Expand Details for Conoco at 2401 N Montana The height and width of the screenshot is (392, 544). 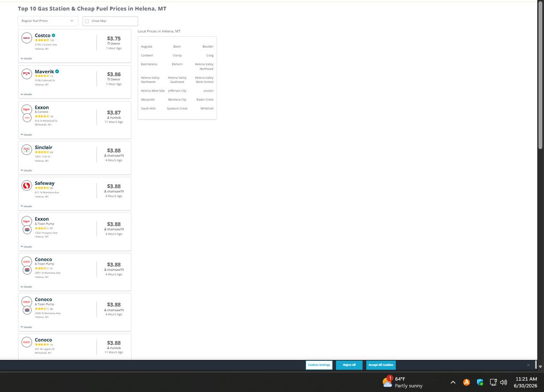pyautogui.click(x=26, y=287)
